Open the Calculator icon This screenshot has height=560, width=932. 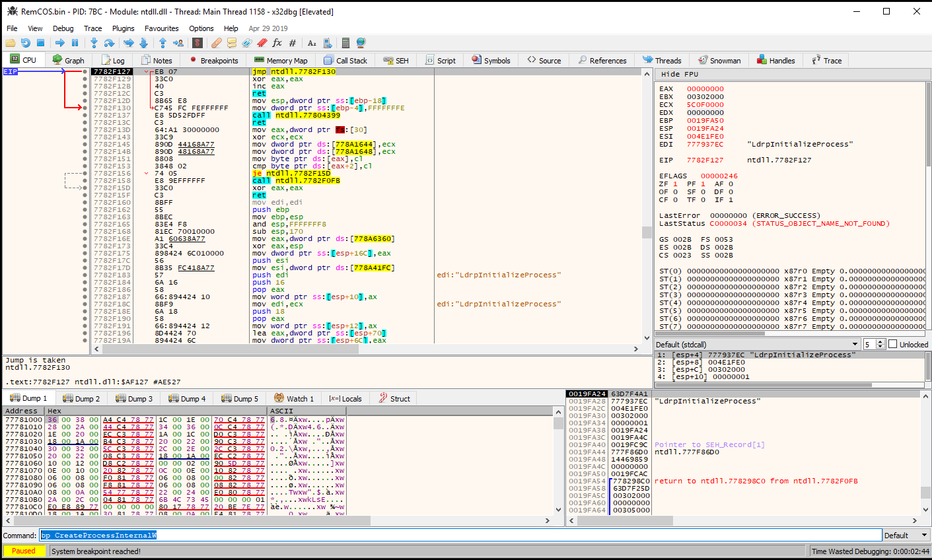pyautogui.click(x=345, y=43)
